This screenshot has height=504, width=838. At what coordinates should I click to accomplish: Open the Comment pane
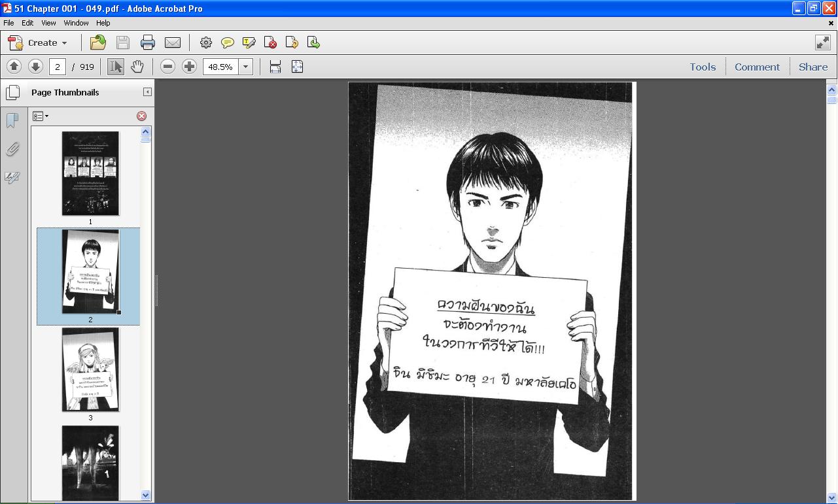coord(757,67)
